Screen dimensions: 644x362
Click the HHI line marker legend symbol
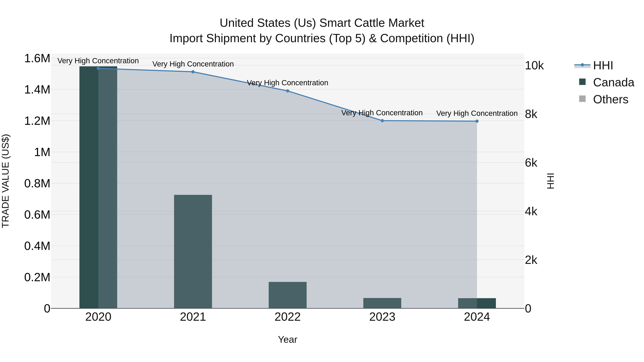582,65
